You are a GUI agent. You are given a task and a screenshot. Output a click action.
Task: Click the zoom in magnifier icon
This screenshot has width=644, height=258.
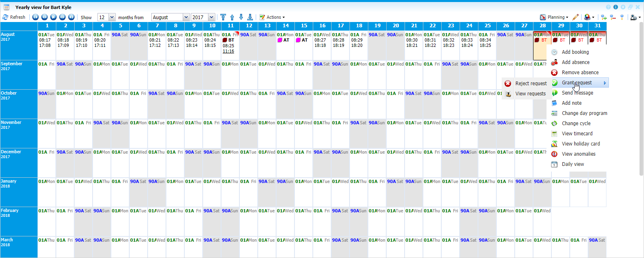pos(604,17)
